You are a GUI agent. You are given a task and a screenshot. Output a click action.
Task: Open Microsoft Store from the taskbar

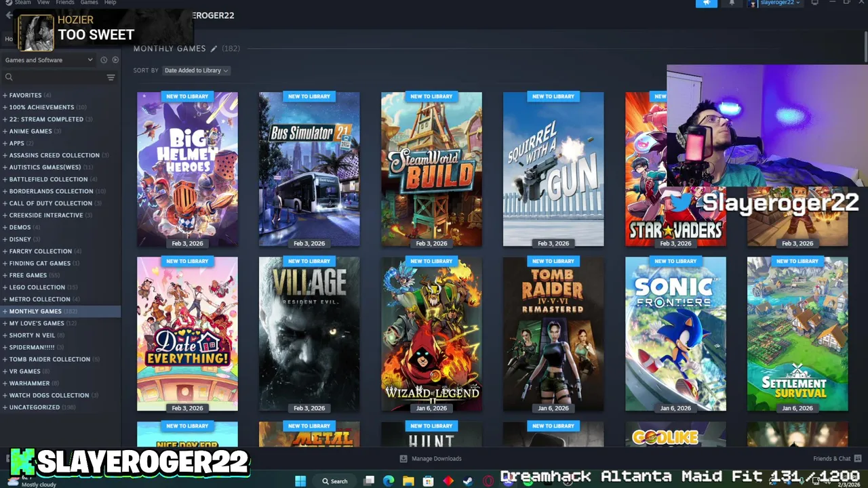tap(428, 481)
